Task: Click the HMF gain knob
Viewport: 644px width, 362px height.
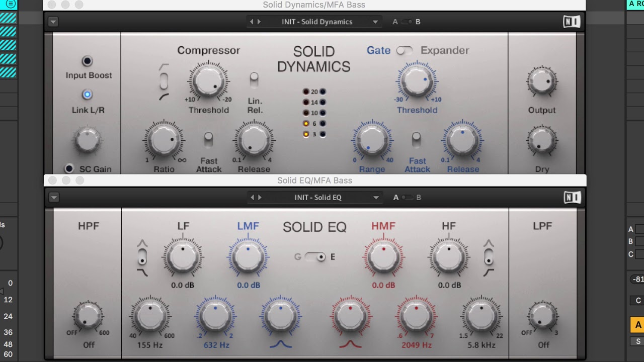Action: tap(383, 257)
